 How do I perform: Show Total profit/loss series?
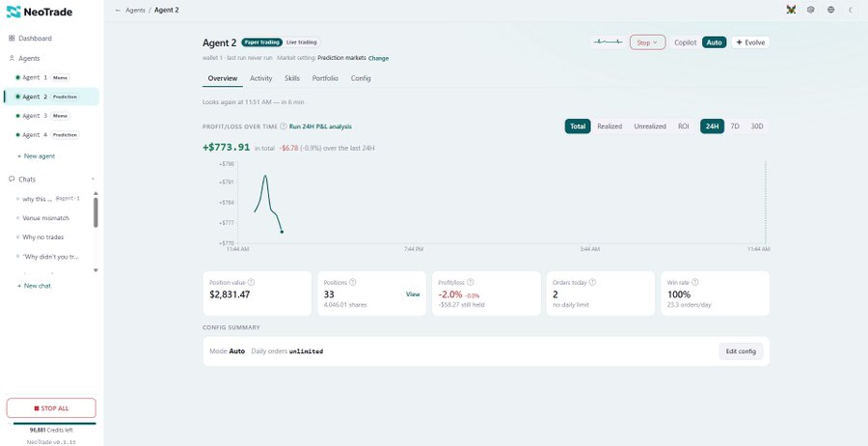coord(578,126)
